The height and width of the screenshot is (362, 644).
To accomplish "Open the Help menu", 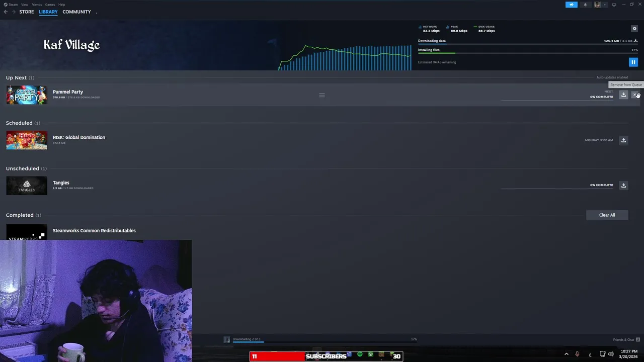I will click(61, 5).
